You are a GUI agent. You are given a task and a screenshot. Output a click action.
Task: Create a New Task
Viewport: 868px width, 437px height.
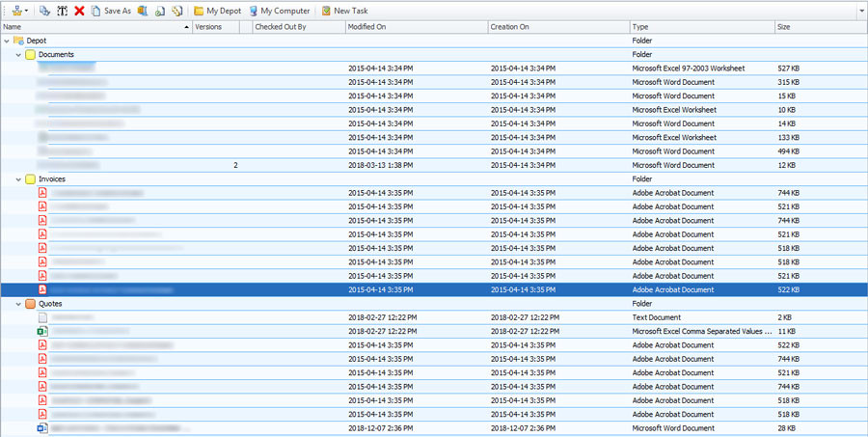tap(343, 11)
